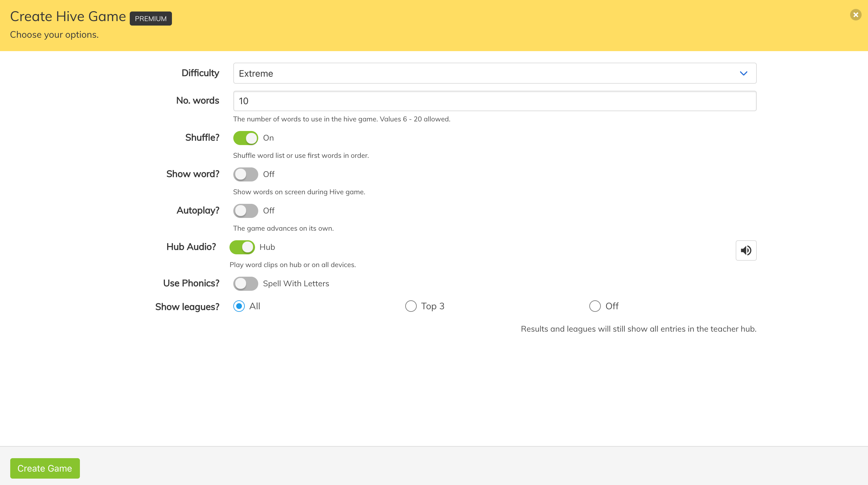Click the 'Hub' toggle state label
Image resolution: width=868 pixels, height=485 pixels.
(267, 247)
